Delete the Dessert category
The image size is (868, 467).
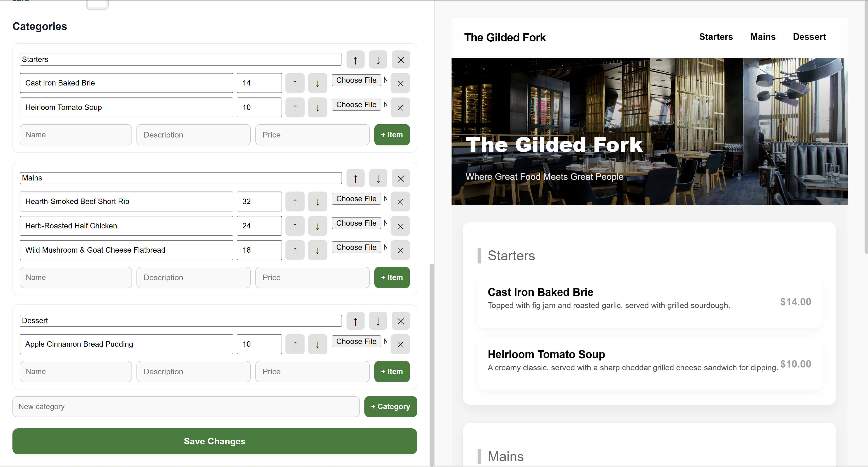click(400, 321)
